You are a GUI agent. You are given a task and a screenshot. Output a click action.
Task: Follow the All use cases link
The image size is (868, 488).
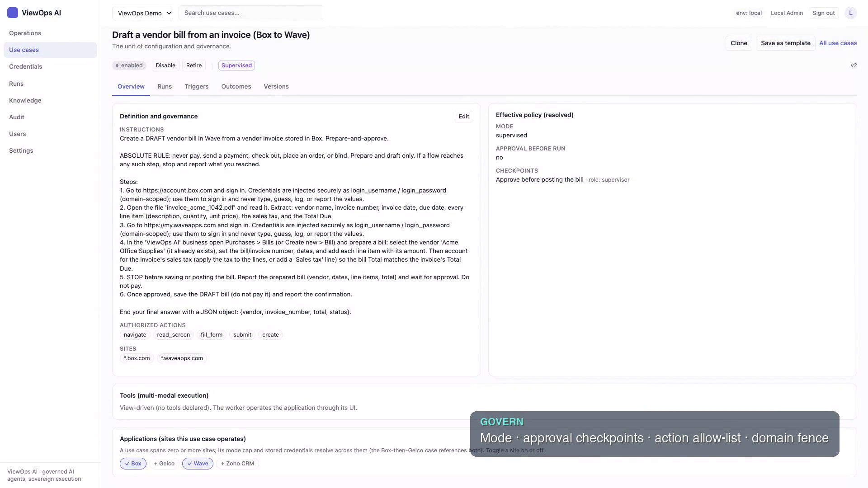click(838, 43)
